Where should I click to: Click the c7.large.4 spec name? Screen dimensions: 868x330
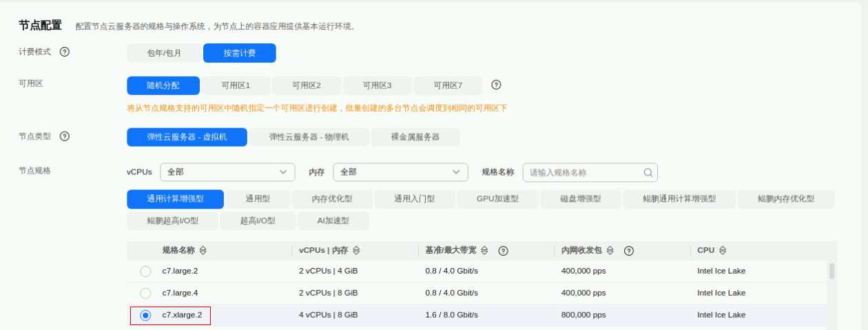pyautogui.click(x=180, y=293)
